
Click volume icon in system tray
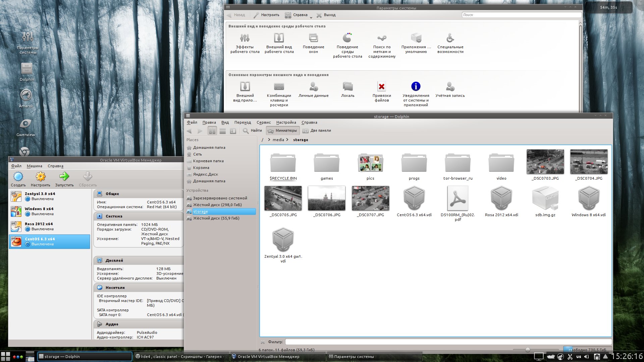(x=587, y=357)
